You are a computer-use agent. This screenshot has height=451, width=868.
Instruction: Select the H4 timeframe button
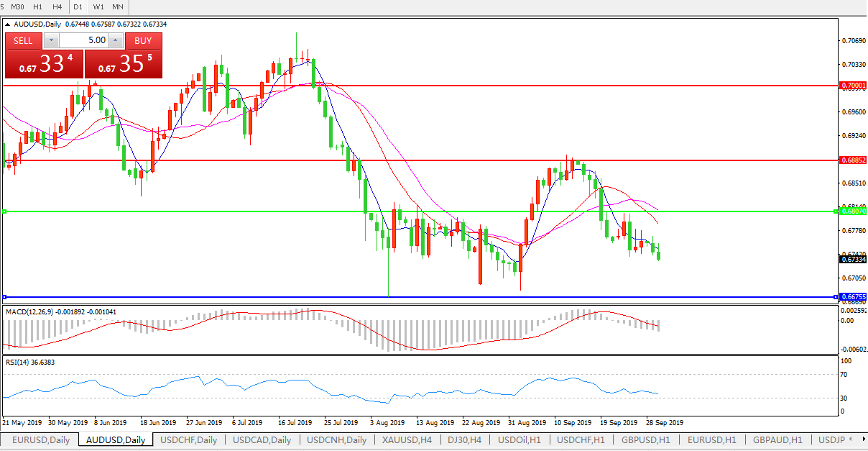pyautogui.click(x=57, y=6)
